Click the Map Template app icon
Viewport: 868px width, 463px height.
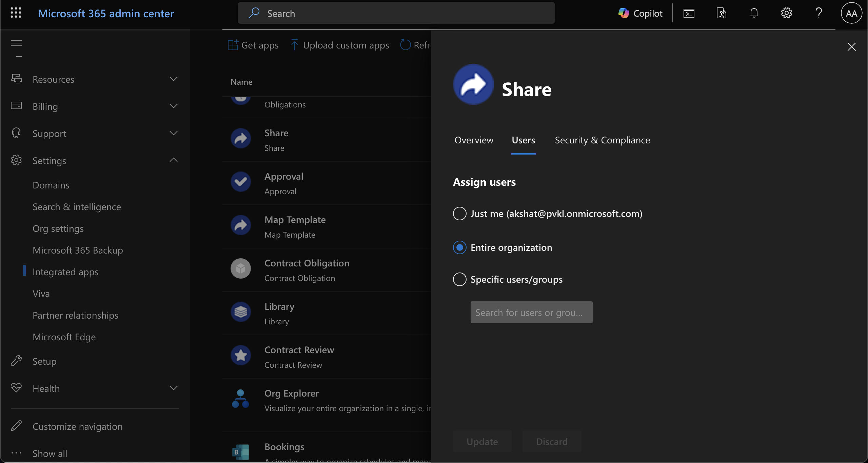(241, 225)
